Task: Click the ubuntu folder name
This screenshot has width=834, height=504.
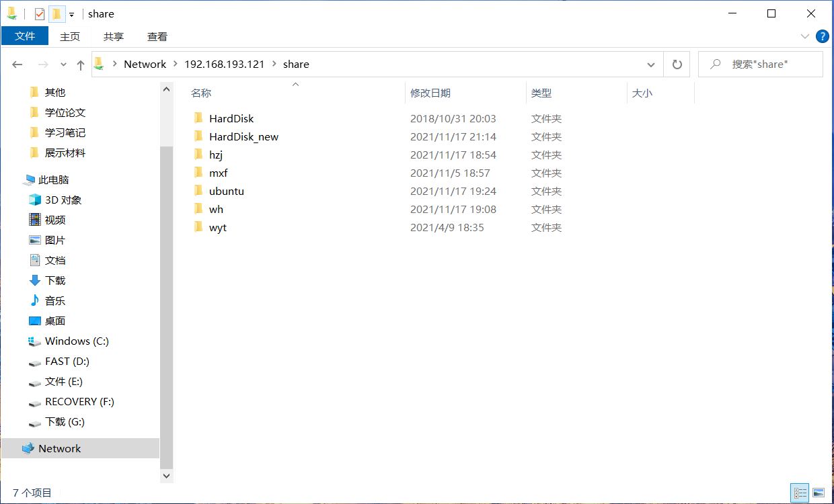Action: pos(227,191)
